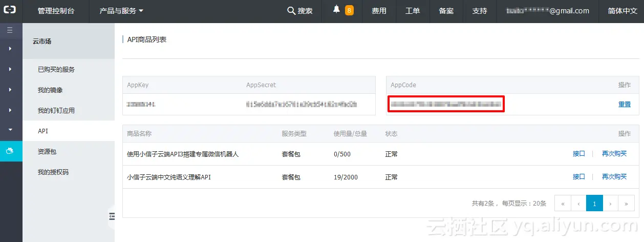Screen dimensions: 644x242
Task: Collapse the downward arrow section in narrow sidebar
Action: [11, 130]
